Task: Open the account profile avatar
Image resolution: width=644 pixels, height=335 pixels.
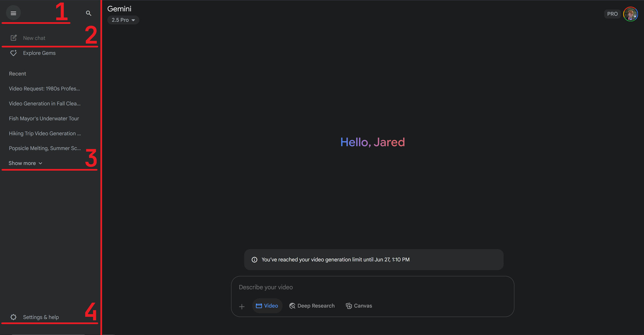Action: (x=630, y=14)
